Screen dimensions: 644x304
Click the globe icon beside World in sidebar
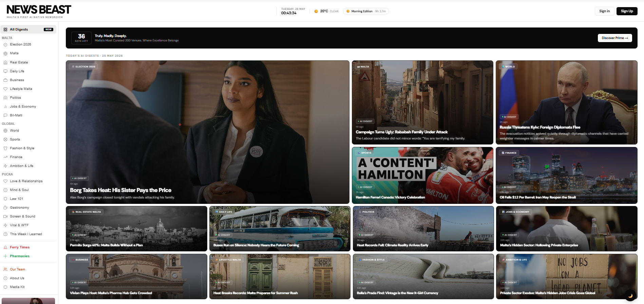[5, 131]
